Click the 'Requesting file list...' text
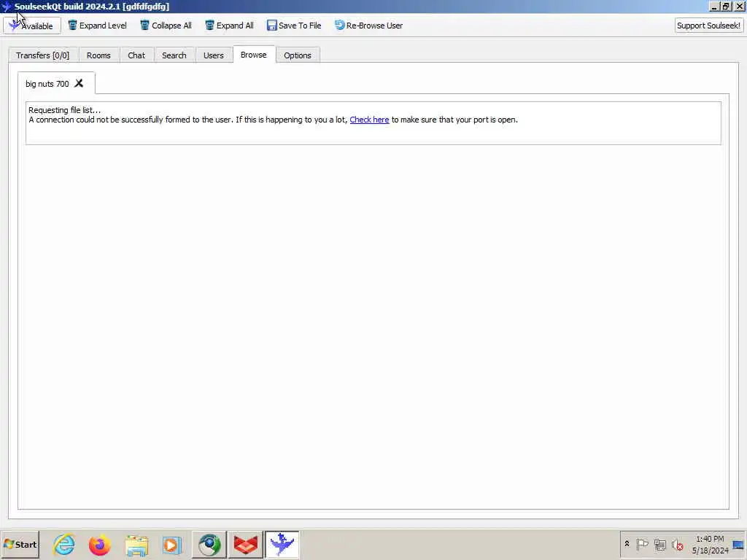747x560 pixels. 65,110
